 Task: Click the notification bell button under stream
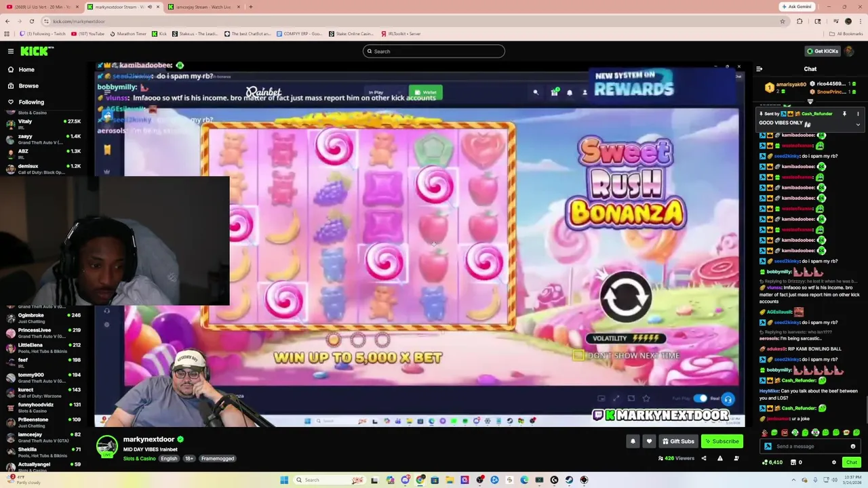(x=633, y=441)
